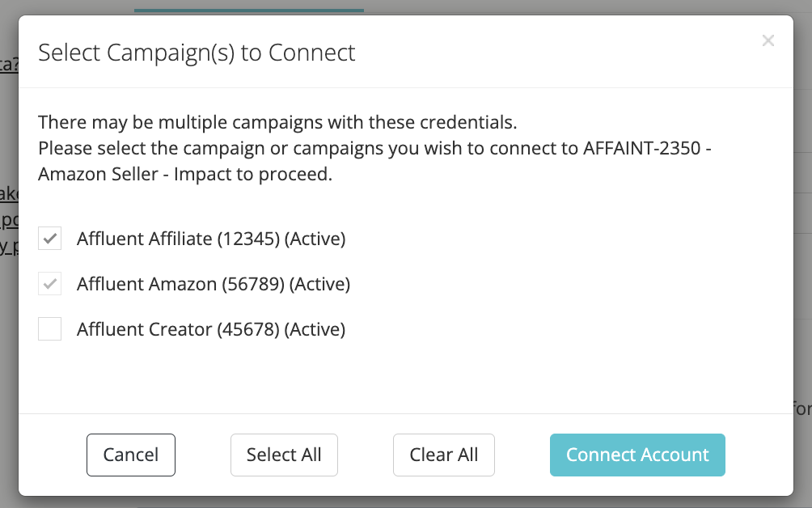Click the partially hidden "ak" link behind dialog
The width and height of the screenshot is (812, 508).
point(9,193)
